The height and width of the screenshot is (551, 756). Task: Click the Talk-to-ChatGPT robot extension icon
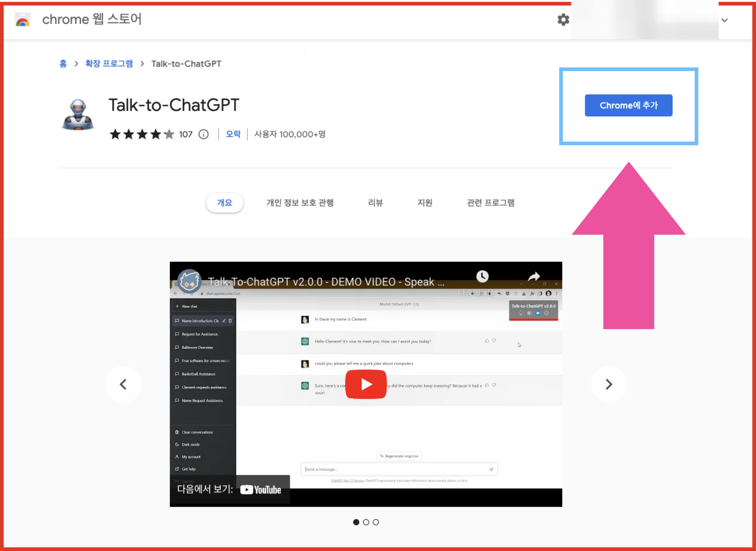(x=78, y=115)
